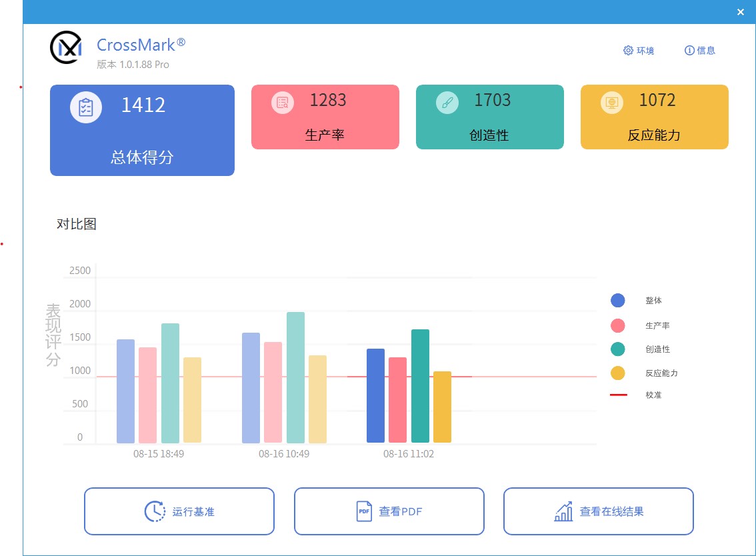The image size is (756, 556).
Task: Click the 08-15 18:49 blue overall bar
Action: click(126, 391)
